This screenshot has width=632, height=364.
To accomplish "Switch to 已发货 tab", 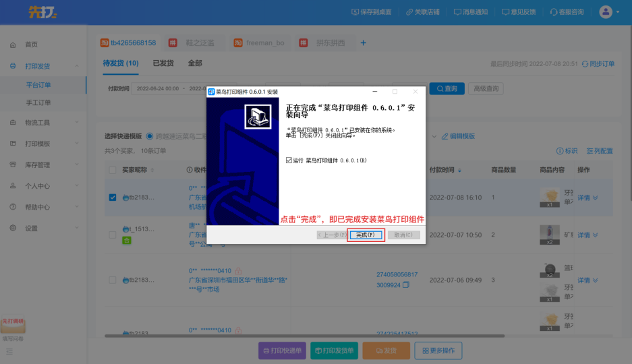I will [163, 63].
